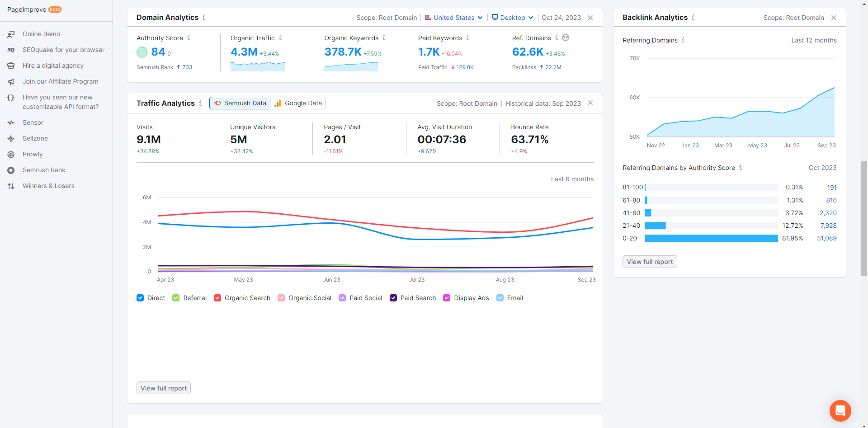Click the 0-20 authority score bar

pyautogui.click(x=711, y=238)
